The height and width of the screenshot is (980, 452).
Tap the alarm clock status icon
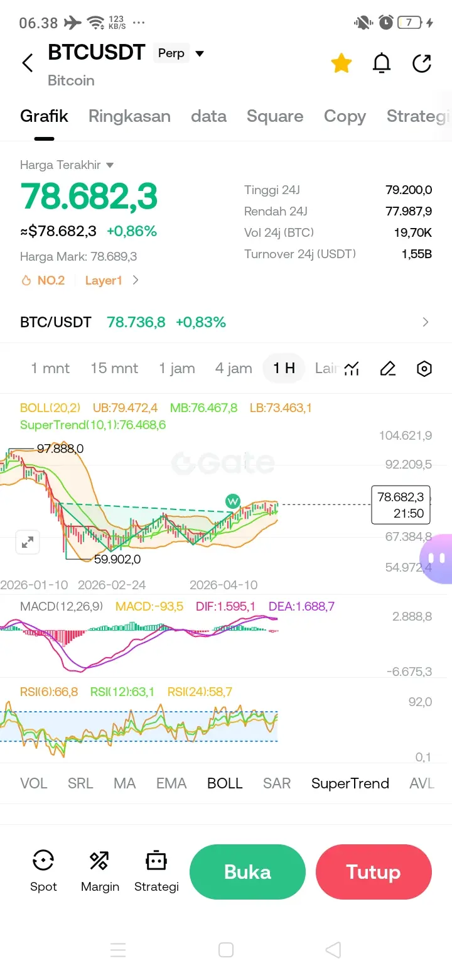(386, 23)
